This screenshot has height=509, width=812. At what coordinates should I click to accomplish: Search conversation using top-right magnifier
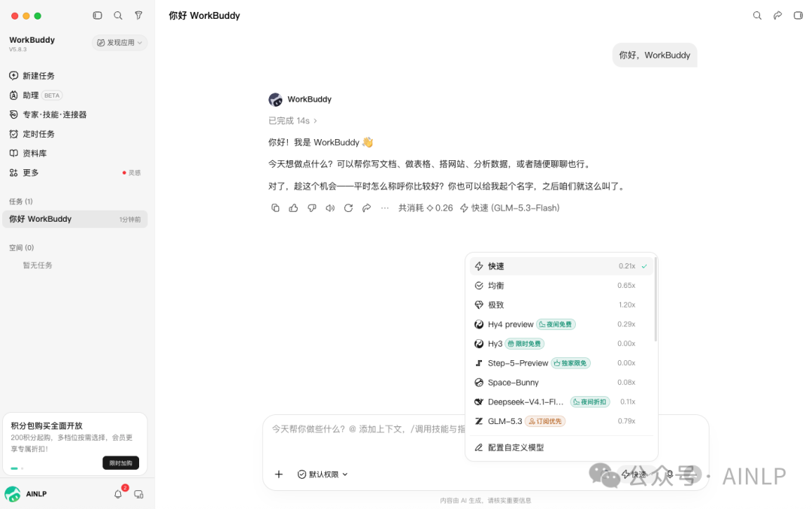pos(757,16)
